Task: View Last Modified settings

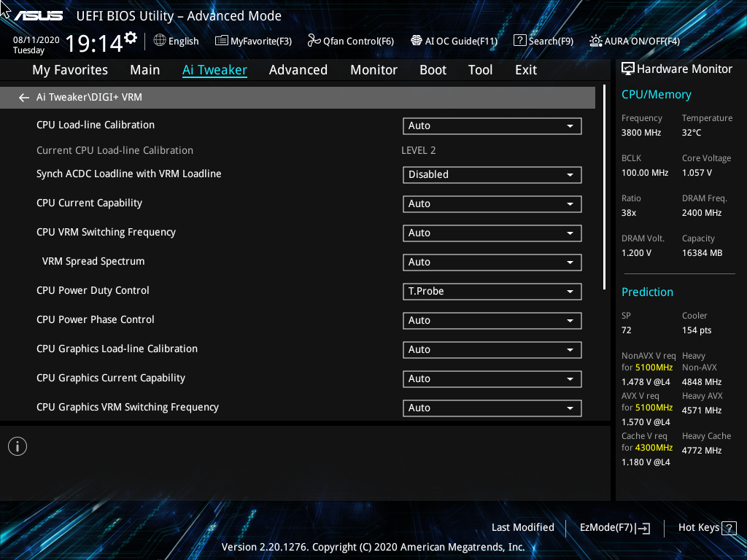Action: pyautogui.click(x=522, y=528)
